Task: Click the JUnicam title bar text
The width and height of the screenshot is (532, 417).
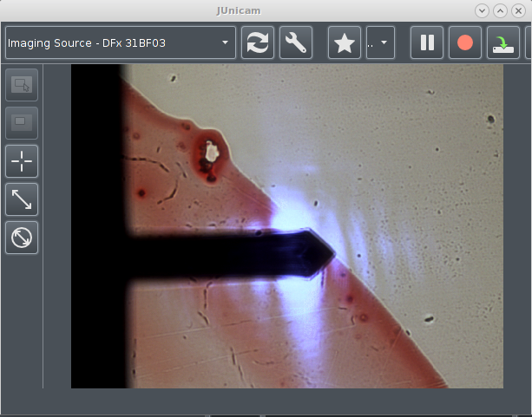Action: click(x=239, y=11)
